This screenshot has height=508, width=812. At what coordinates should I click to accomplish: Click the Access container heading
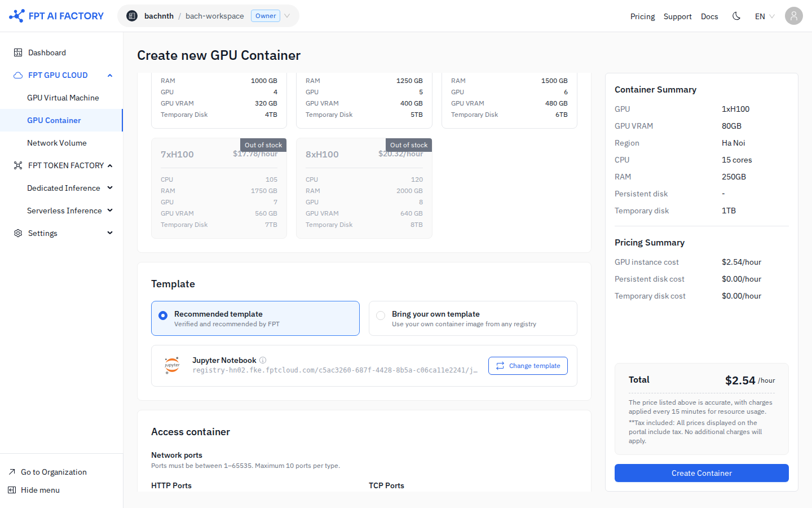tap(191, 432)
